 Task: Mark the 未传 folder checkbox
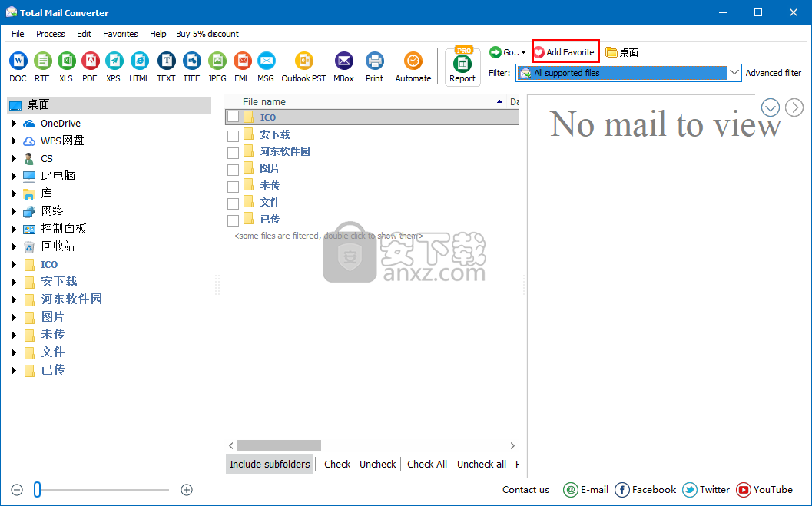pyautogui.click(x=233, y=187)
